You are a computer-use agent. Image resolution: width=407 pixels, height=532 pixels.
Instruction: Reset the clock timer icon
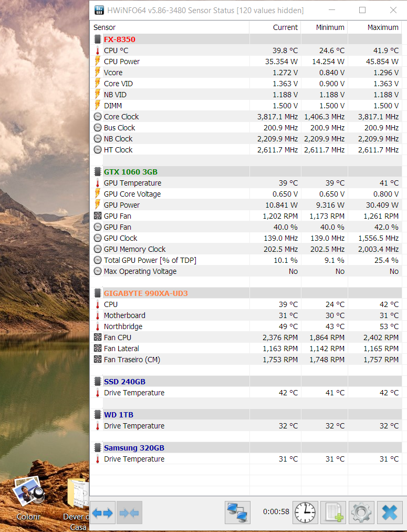tap(305, 513)
